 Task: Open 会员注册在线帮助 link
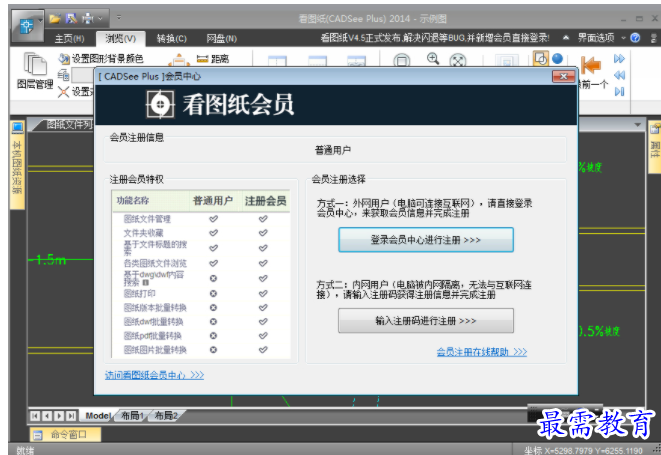tap(481, 352)
